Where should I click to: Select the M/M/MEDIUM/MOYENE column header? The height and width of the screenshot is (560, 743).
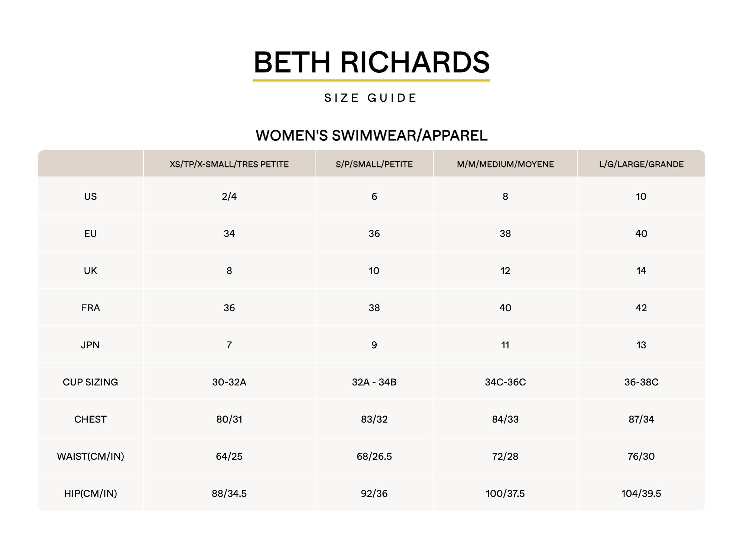tap(505, 164)
